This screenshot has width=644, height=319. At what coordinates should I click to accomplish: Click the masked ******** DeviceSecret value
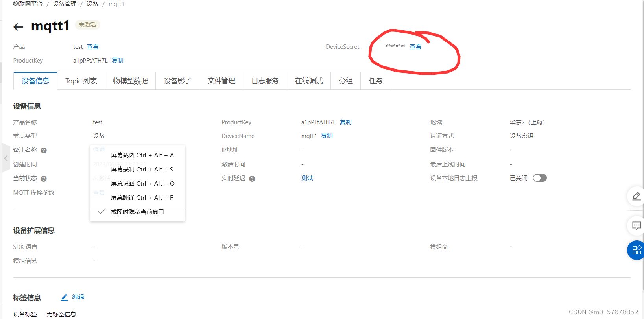click(x=395, y=47)
